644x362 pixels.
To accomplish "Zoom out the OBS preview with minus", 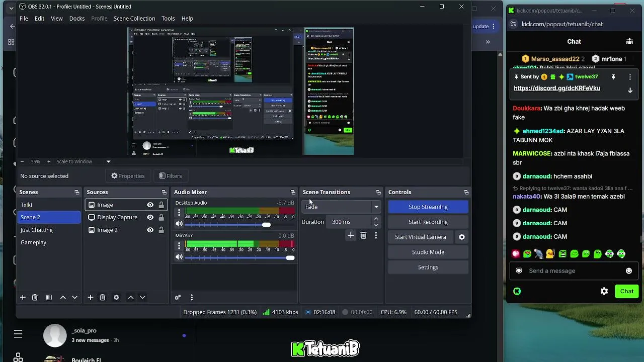I will click(22, 161).
